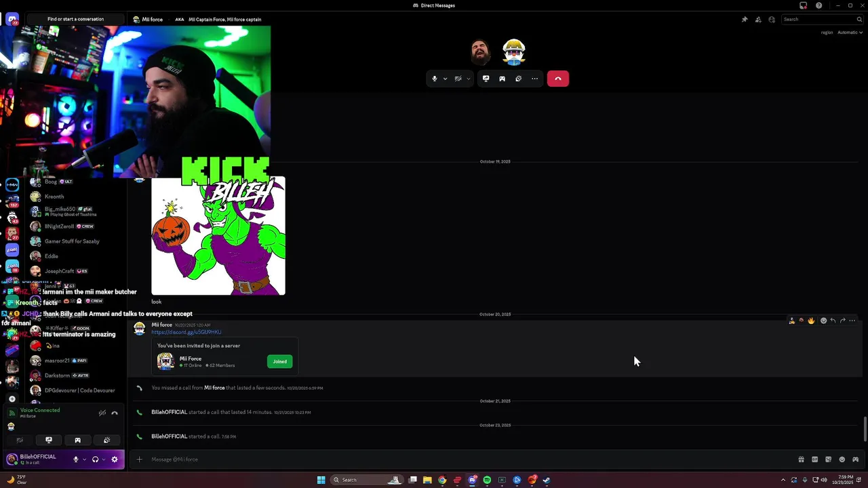Open soundboard from the call bar
The width and height of the screenshot is (868, 488).
[518, 79]
